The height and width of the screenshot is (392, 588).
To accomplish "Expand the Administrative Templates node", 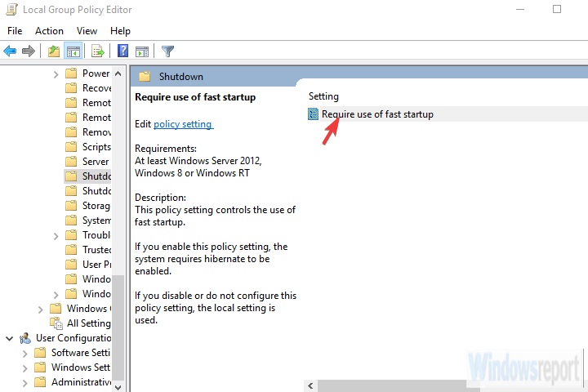I will pos(24,383).
